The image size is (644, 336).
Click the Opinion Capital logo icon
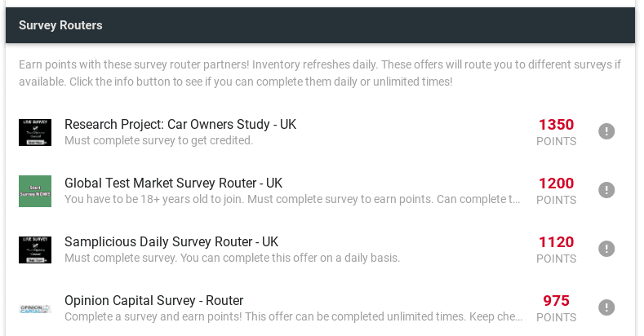click(35, 309)
